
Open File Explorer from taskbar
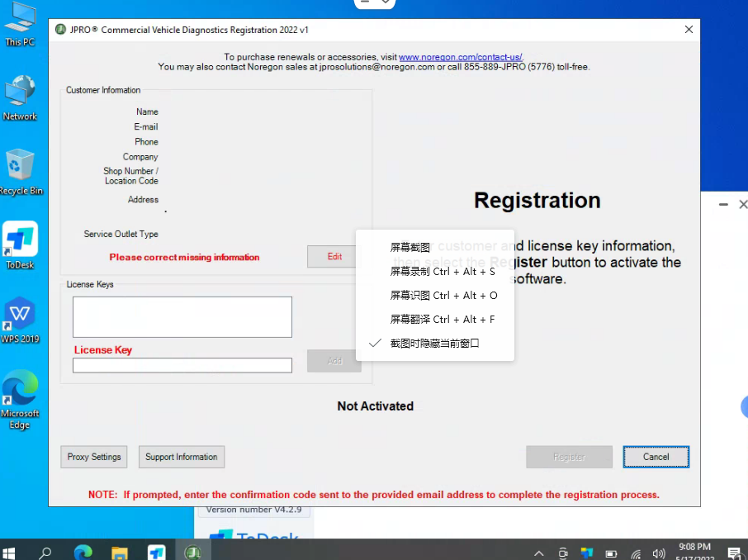coord(119,553)
